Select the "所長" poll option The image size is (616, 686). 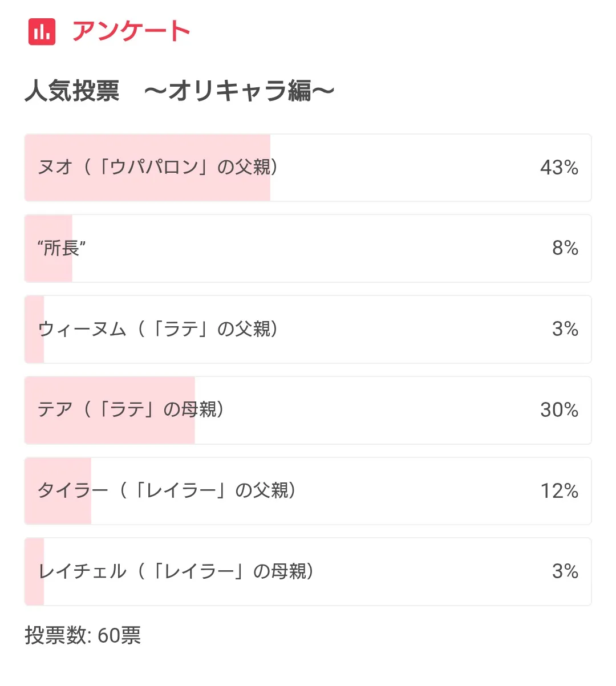pos(62,248)
